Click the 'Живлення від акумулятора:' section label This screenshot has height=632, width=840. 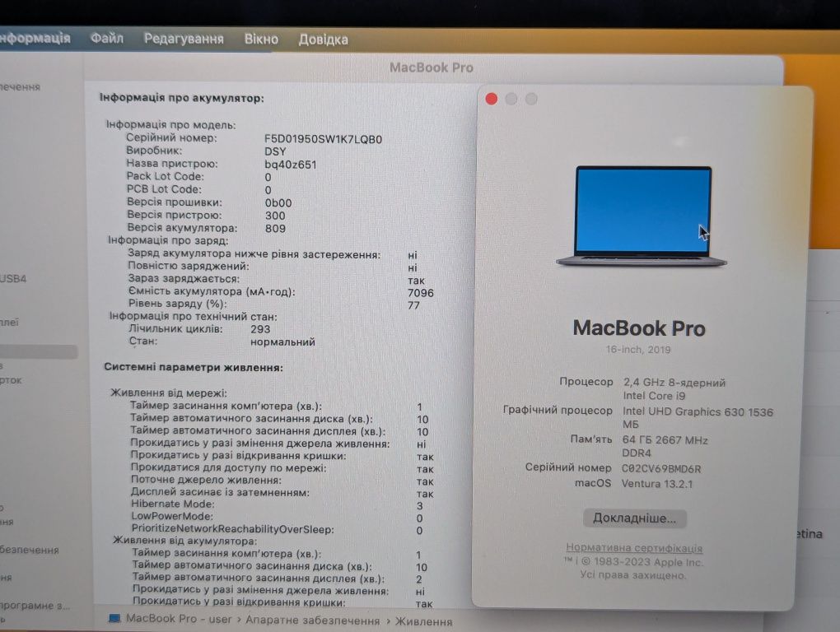point(184,541)
